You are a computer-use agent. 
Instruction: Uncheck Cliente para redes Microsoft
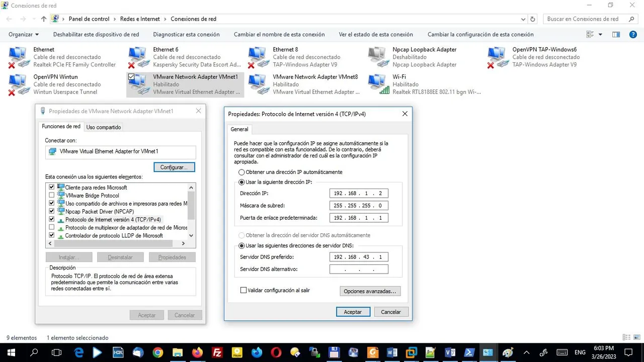click(x=51, y=187)
